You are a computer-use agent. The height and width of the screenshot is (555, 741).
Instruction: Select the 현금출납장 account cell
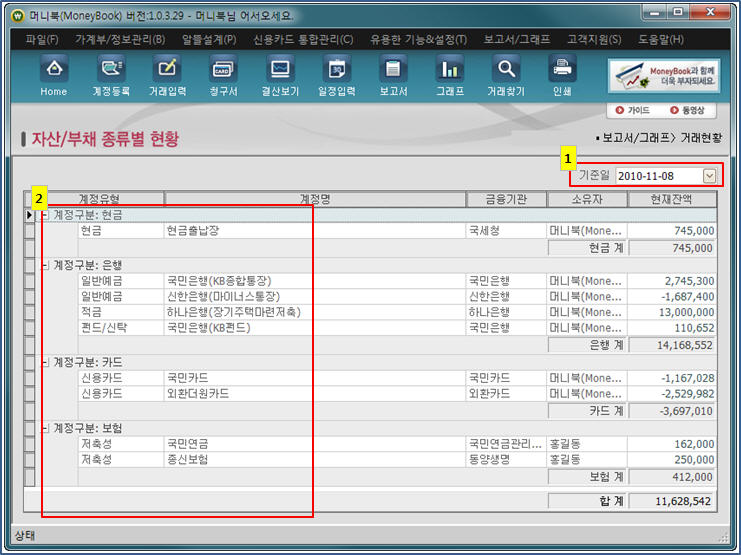pyautogui.click(x=314, y=231)
